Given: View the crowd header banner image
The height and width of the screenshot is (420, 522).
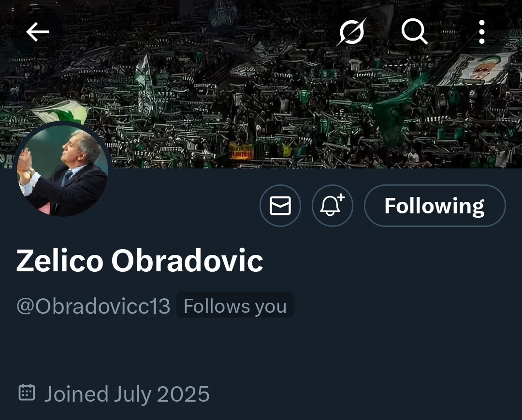Looking at the screenshot, I should pyautogui.click(x=261, y=84).
